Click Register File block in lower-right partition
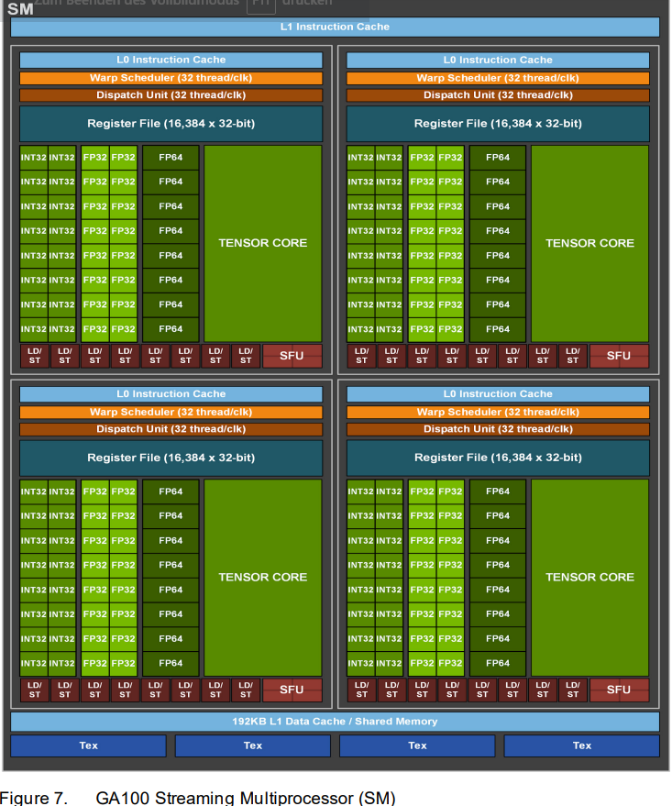The image size is (672, 806). coord(498,458)
